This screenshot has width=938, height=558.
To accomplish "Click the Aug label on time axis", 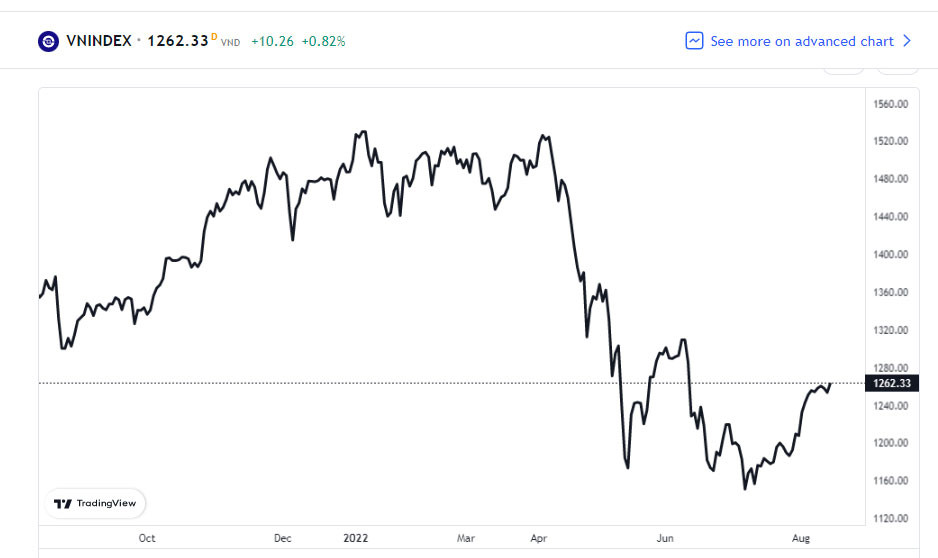I will (802, 538).
